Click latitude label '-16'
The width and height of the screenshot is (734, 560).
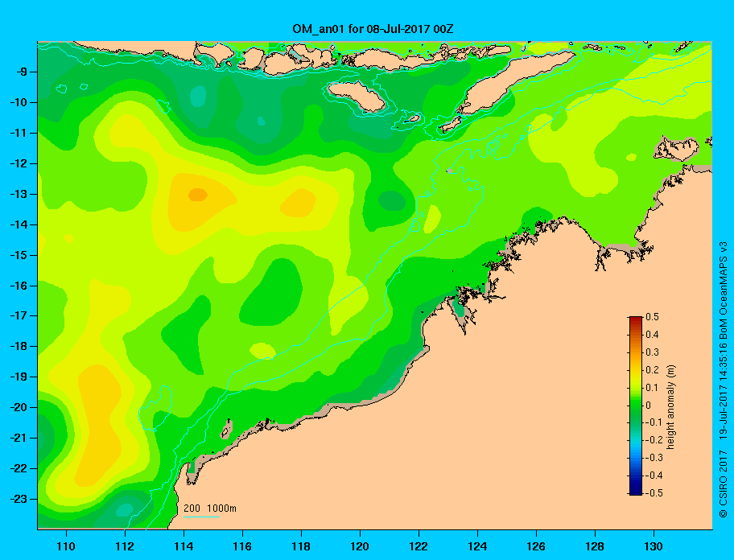(19, 286)
